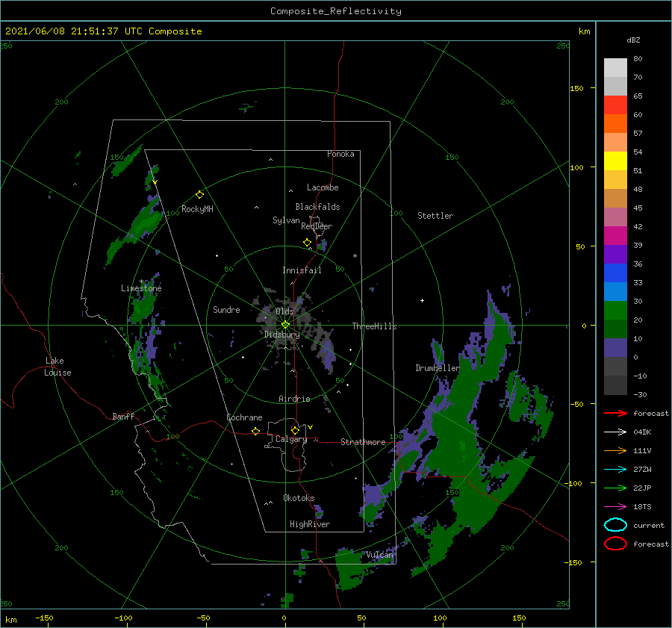Select the royal blue dBZ legend swatch

(x=615, y=273)
